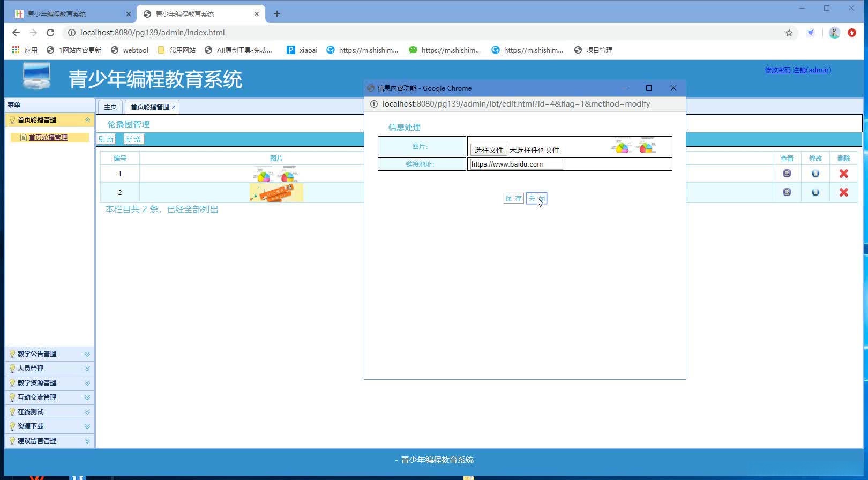Click the blue bird extension icon

pyautogui.click(x=811, y=33)
